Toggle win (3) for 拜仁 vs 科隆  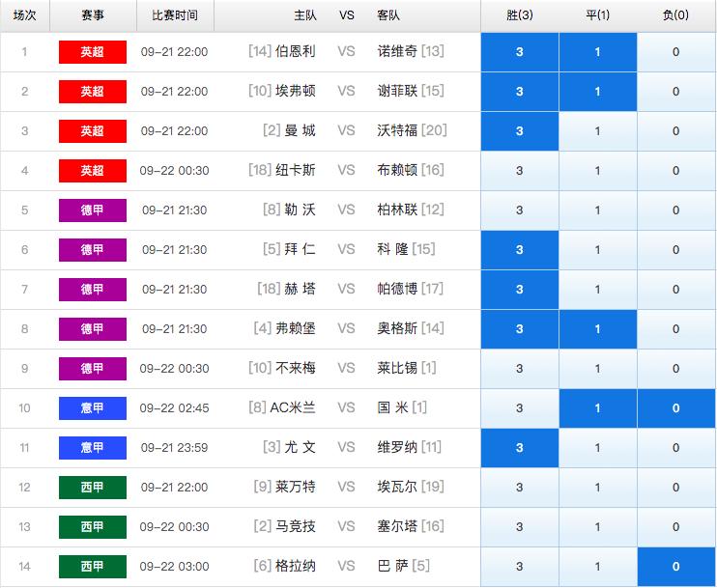520,250
